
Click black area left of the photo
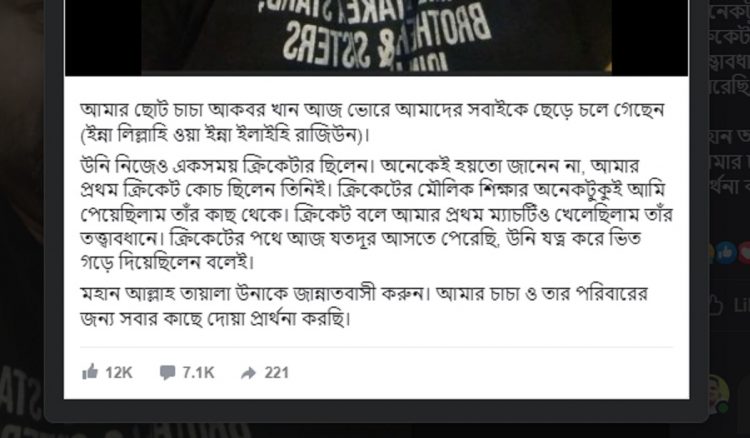[103, 37]
